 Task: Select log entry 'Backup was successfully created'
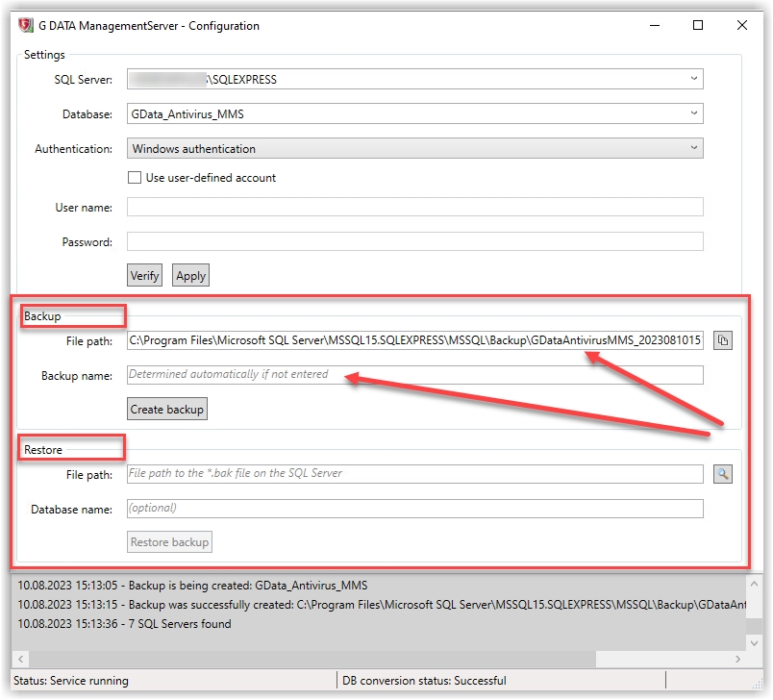[382, 605]
